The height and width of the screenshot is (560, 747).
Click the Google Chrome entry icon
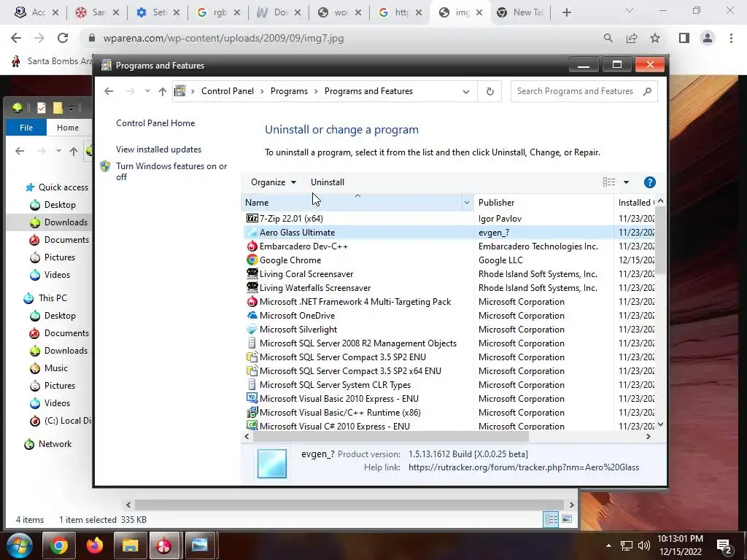[252, 260]
